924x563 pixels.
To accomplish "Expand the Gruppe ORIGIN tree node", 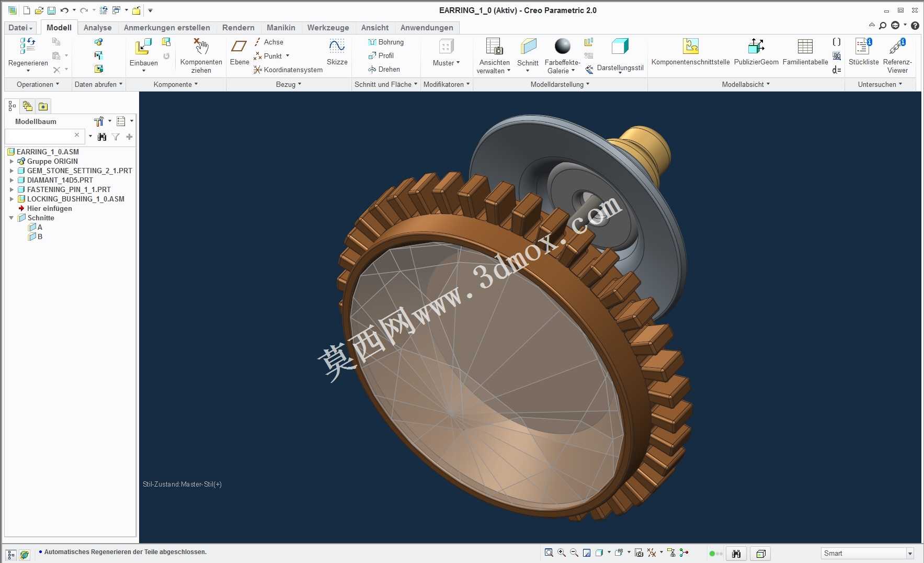I will click(12, 161).
